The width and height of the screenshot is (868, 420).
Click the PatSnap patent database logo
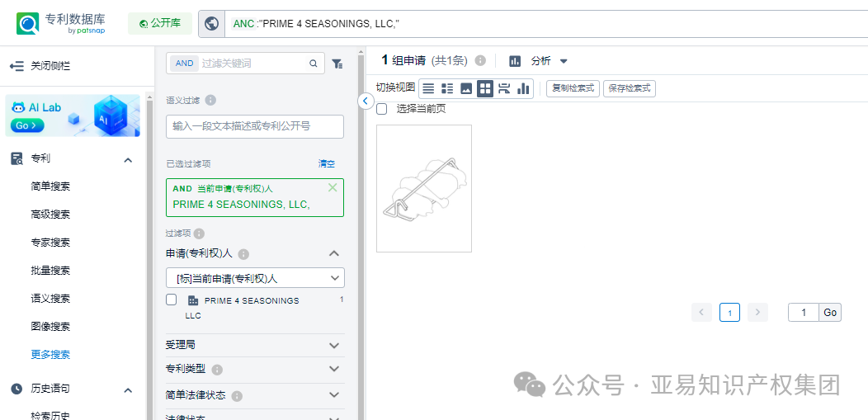[61, 24]
